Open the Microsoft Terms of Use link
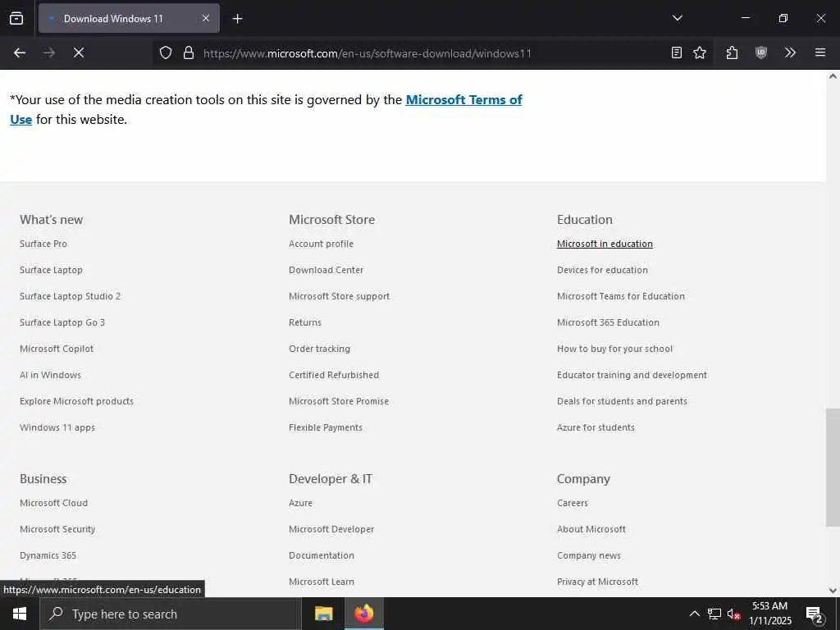This screenshot has width=840, height=630. coord(464,99)
